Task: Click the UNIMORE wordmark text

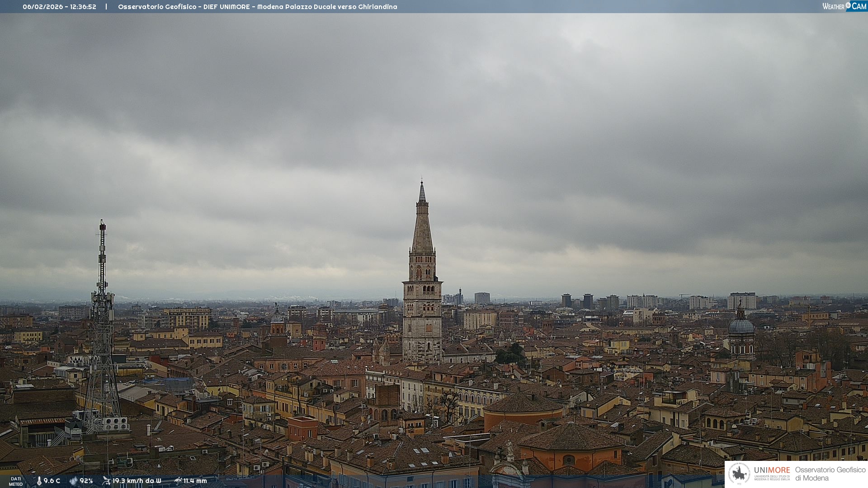Action: 772,470
